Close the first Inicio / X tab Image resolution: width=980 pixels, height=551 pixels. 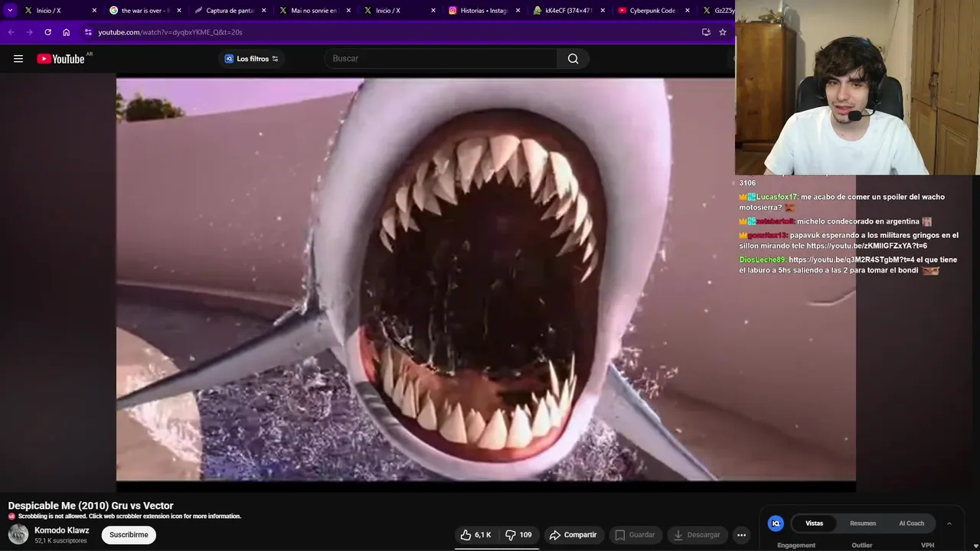[x=94, y=11]
